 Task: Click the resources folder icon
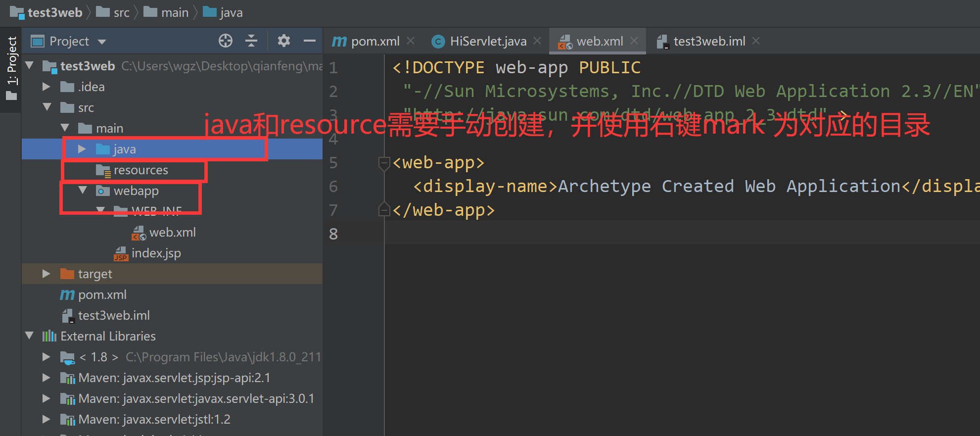[103, 170]
